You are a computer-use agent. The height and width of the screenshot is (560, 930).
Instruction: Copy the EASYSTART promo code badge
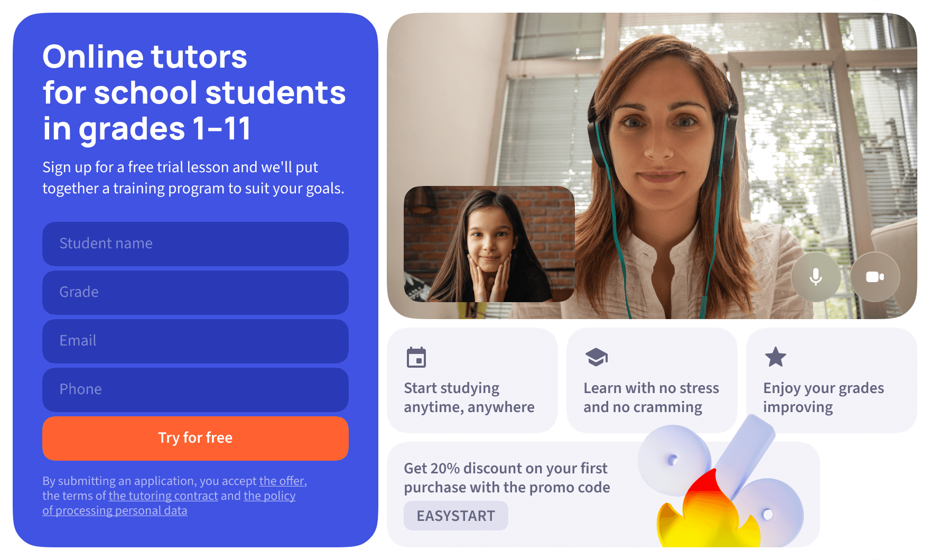click(456, 516)
